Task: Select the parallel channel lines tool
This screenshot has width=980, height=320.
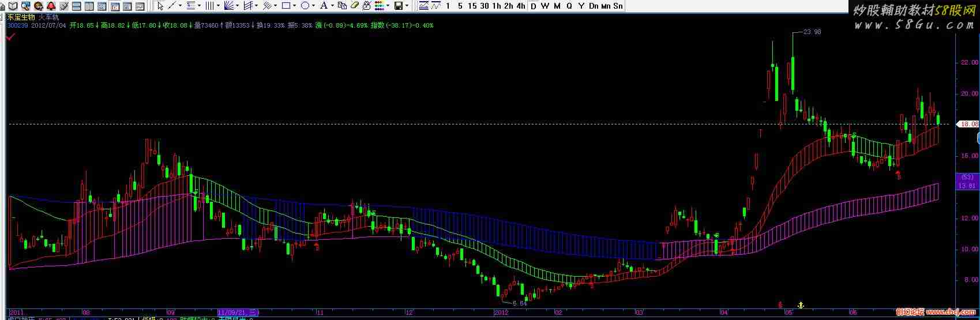Action: [248, 6]
